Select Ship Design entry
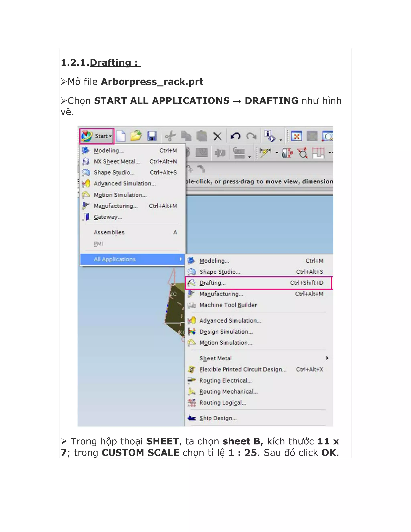The image size is (411, 532). point(259,418)
